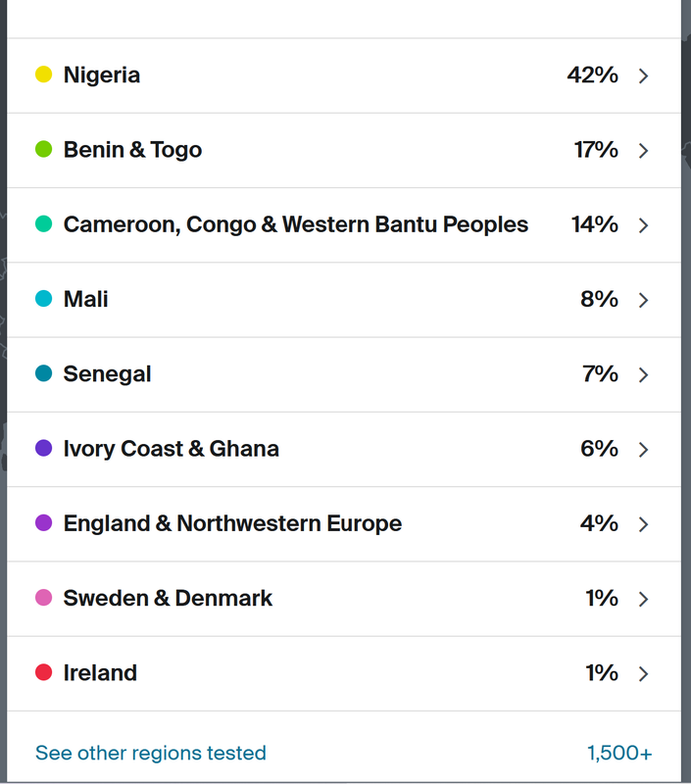Click the cyan dot next to Mali
The width and height of the screenshot is (691, 784).
(43, 299)
